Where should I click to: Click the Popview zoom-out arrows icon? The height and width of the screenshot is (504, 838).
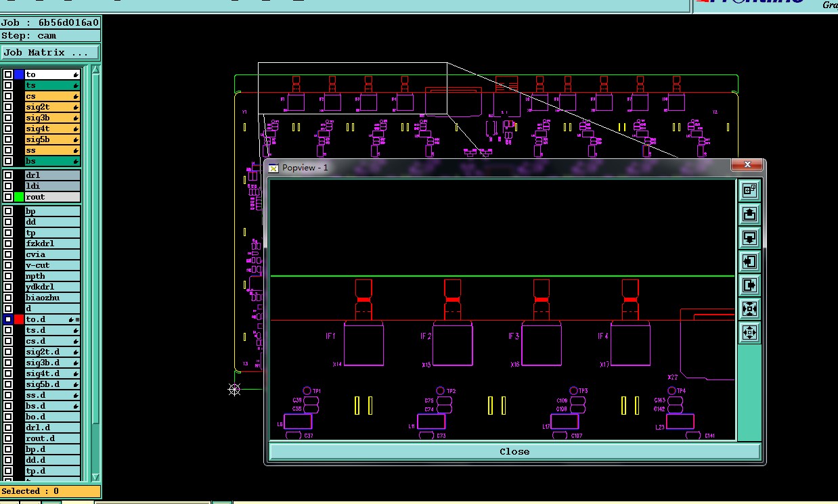coord(749,333)
